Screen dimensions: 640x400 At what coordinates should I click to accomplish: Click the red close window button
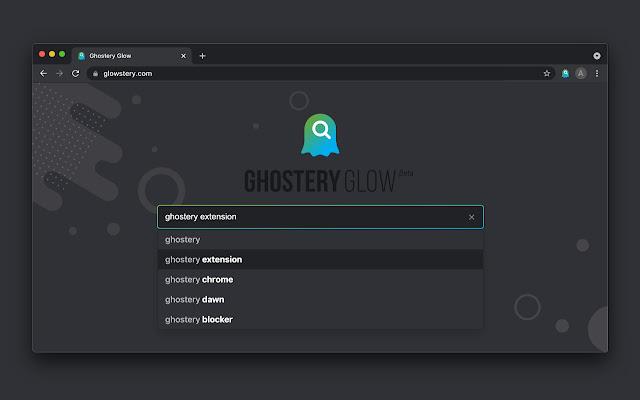click(42, 54)
